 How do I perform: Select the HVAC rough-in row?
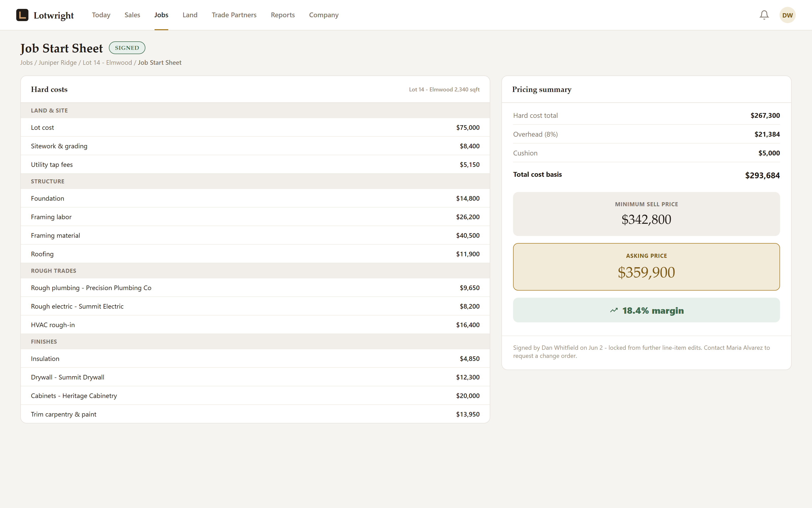coord(255,325)
